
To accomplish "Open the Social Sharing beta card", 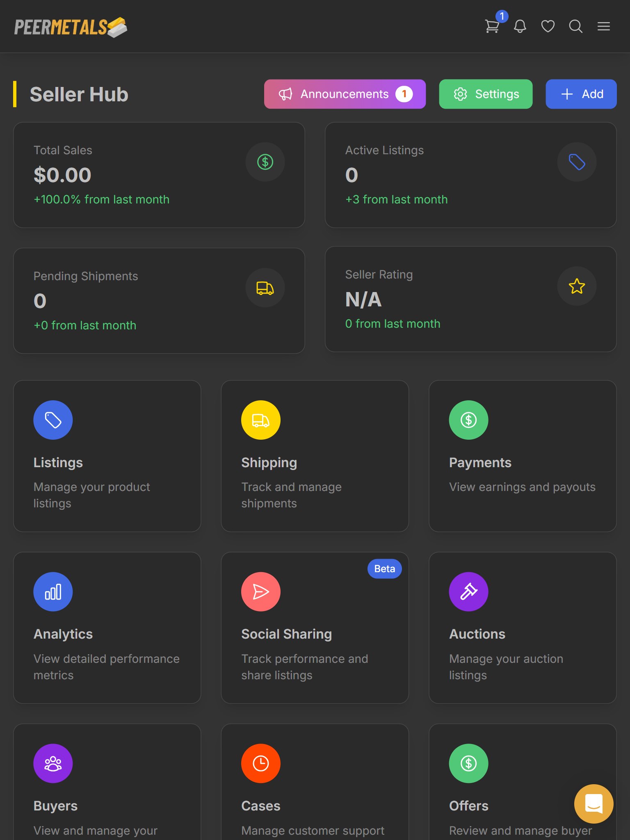I will tap(315, 628).
